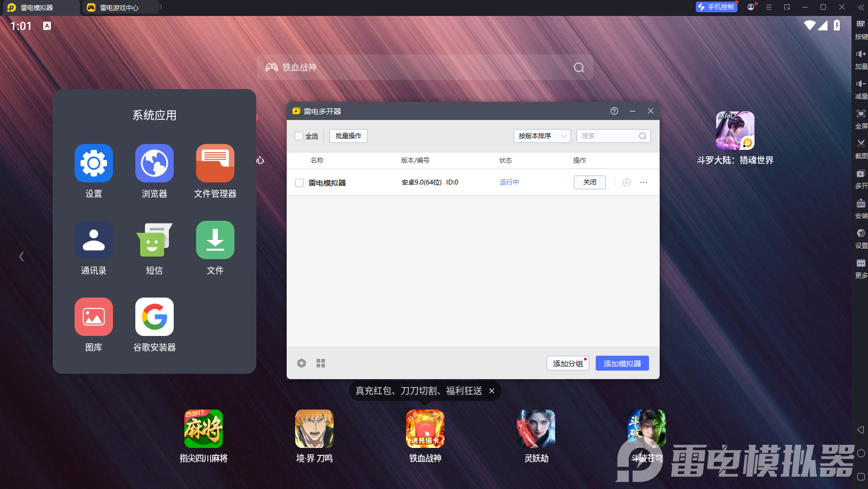The height and width of the screenshot is (489, 868).
Task: Click the 运行中 status text
Action: pos(509,182)
